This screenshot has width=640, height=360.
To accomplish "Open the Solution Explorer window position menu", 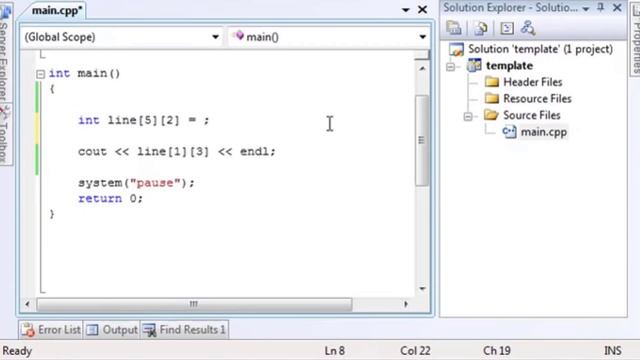I will coord(586,9).
